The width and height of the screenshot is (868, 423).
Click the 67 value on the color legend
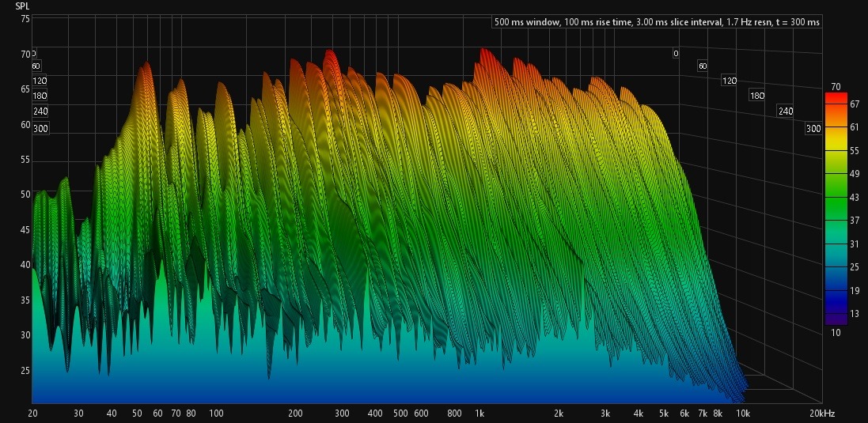855,104
